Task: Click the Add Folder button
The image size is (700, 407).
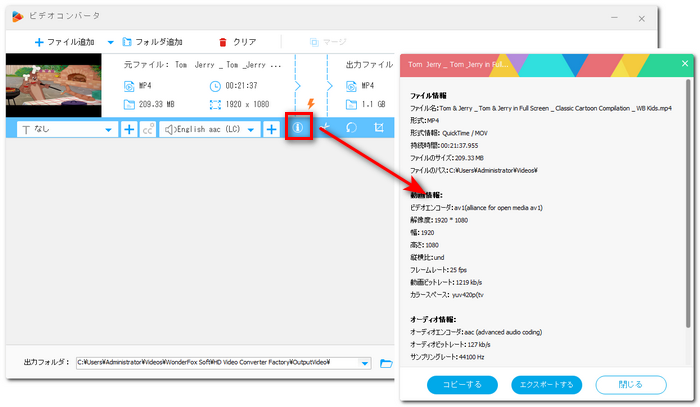Action: tap(153, 42)
